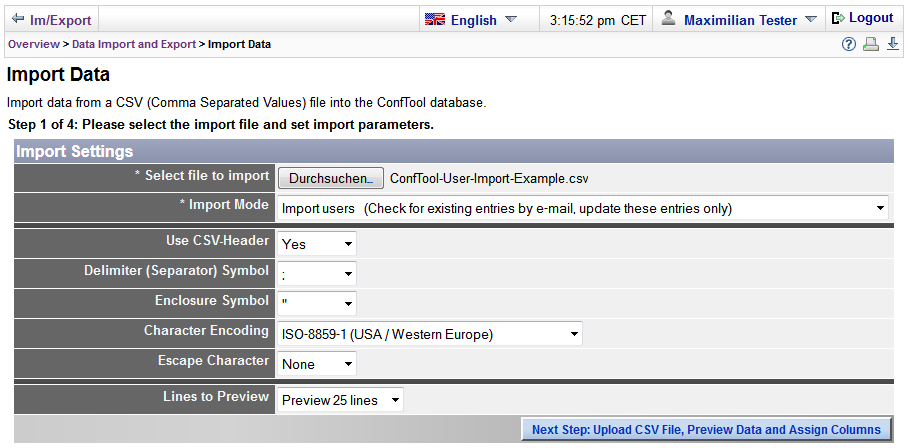The height and width of the screenshot is (448, 908).
Task: Open the Enclosure Symbol dropdown
Action: pyautogui.click(x=317, y=304)
